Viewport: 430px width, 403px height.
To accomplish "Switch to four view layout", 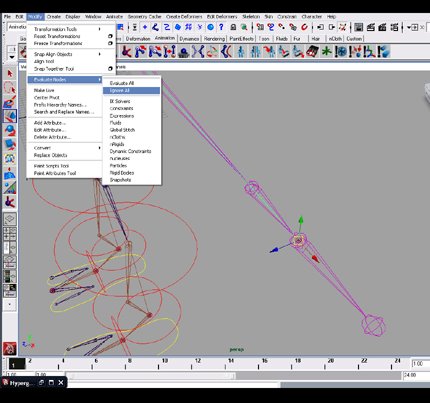I will pyautogui.click(x=10, y=233).
